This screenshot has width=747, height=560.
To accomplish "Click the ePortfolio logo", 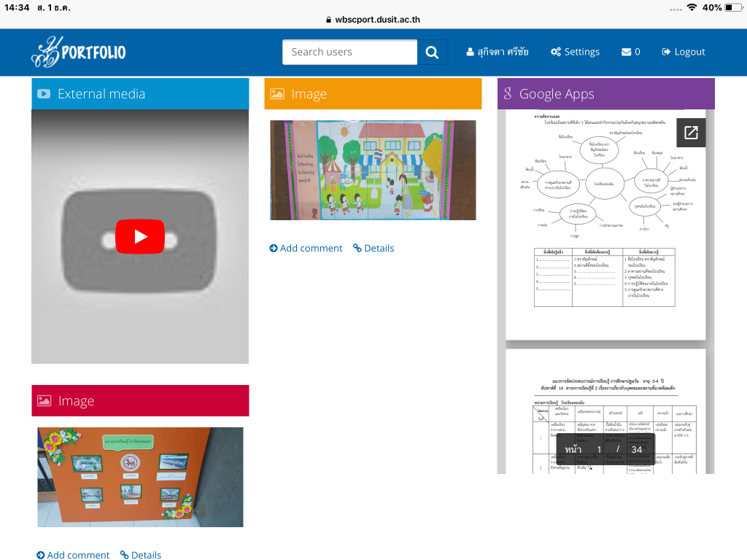I will point(79,52).
